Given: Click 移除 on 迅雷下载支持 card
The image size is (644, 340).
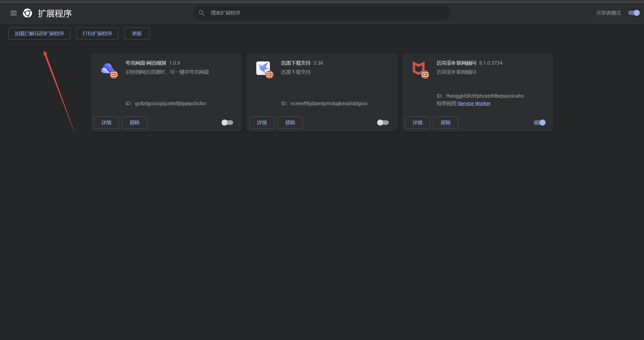Looking at the screenshot, I should point(290,123).
